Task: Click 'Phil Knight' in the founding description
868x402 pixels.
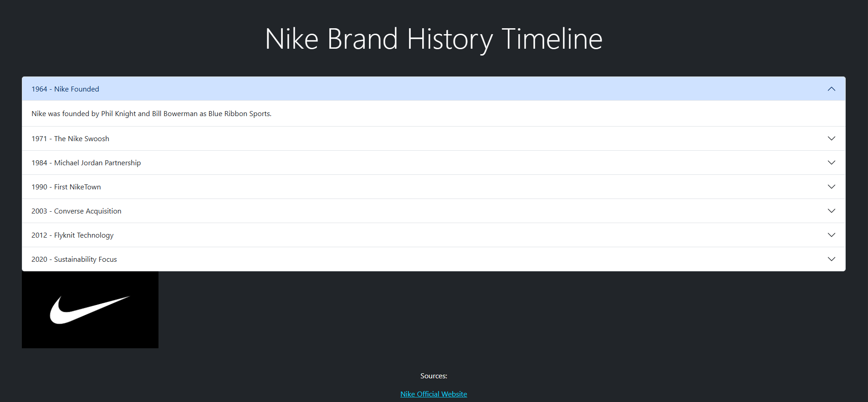Action: tap(118, 113)
